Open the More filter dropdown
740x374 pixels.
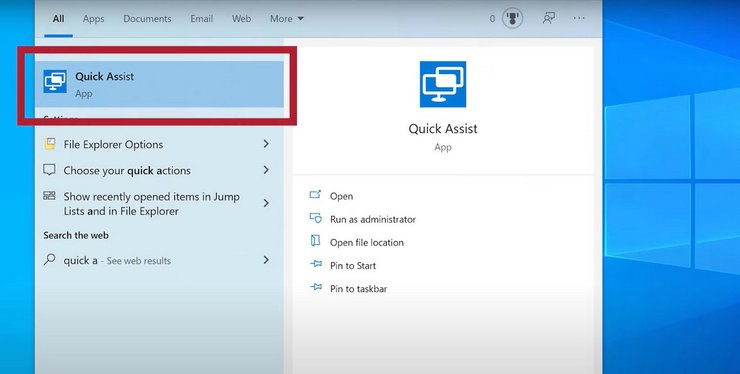287,19
